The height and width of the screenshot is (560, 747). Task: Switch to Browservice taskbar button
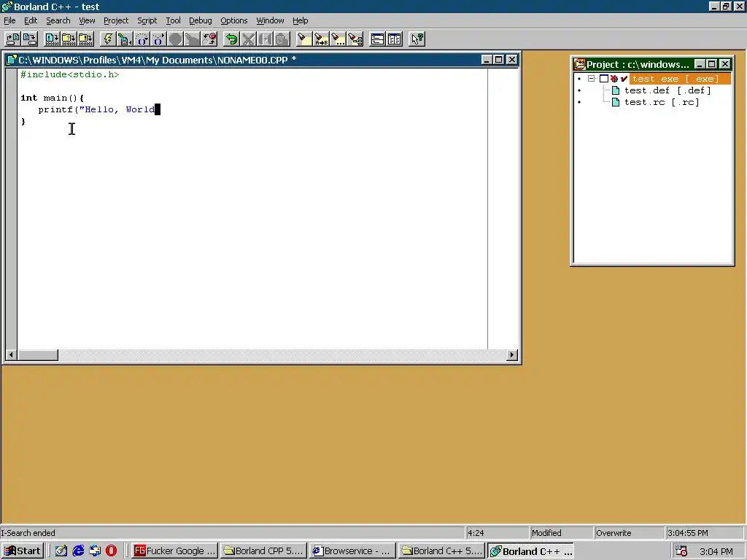tap(352, 551)
